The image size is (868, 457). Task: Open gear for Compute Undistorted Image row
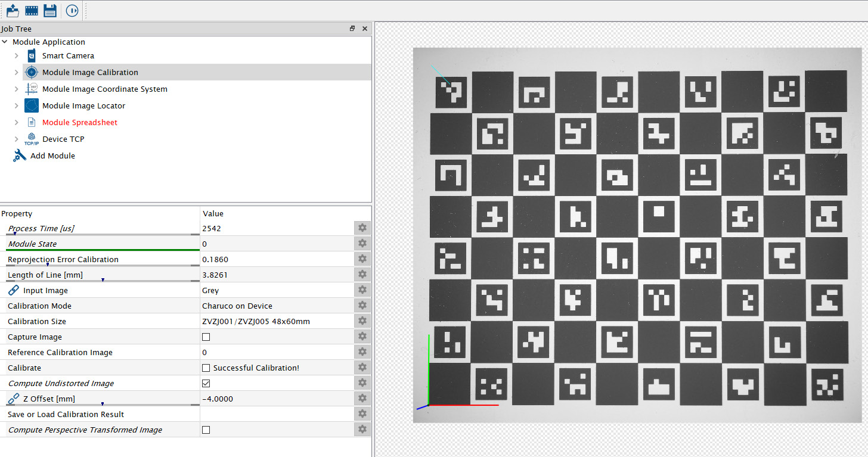[362, 383]
